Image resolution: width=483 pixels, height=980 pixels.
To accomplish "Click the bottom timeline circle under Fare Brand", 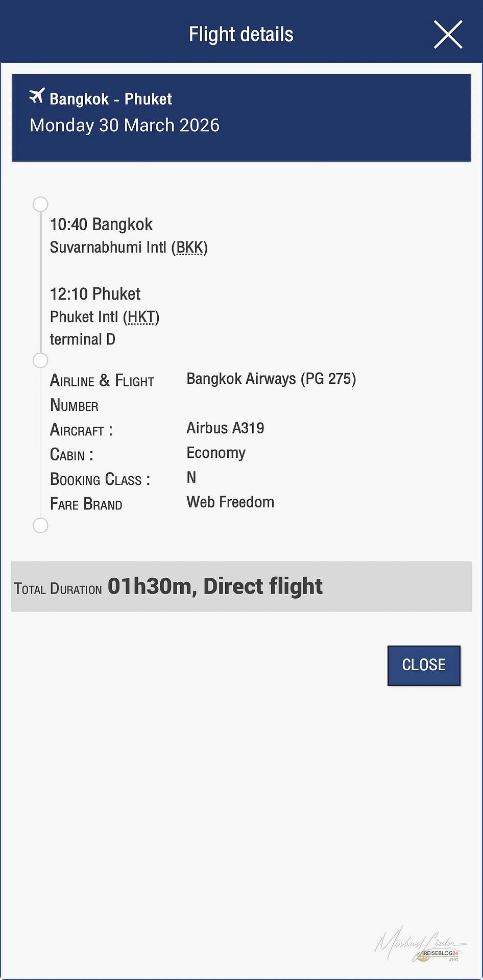I will tap(40, 525).
